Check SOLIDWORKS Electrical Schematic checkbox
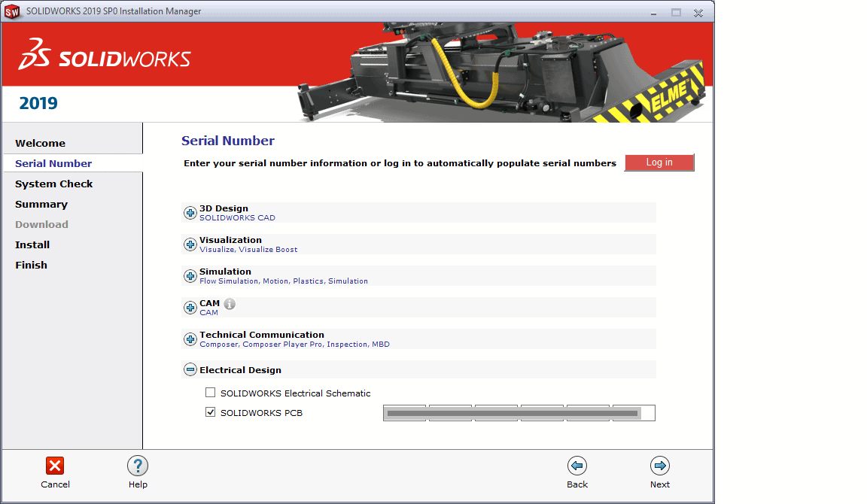This screenshot has height=504, width=867. point(210,393)
